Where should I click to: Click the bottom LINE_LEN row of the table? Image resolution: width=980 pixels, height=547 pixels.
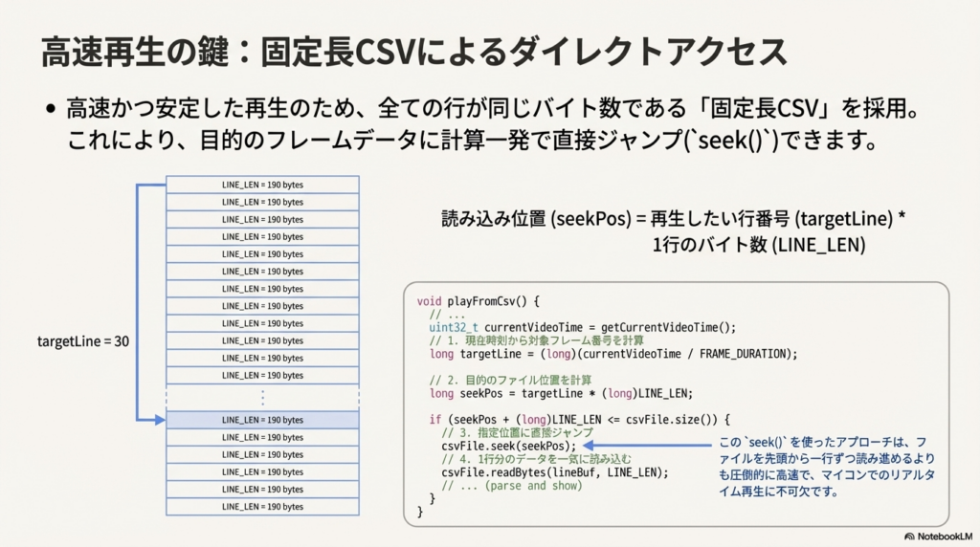tap(262, 506)
